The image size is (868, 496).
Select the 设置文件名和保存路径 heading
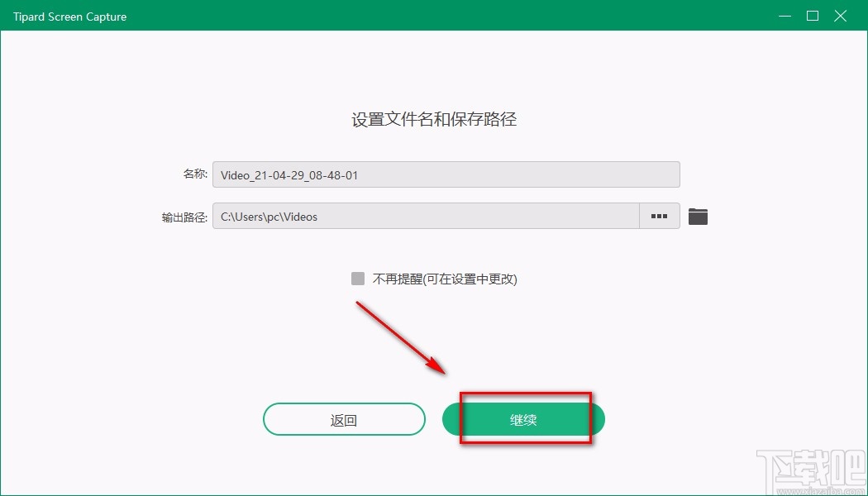pos(433,119)
